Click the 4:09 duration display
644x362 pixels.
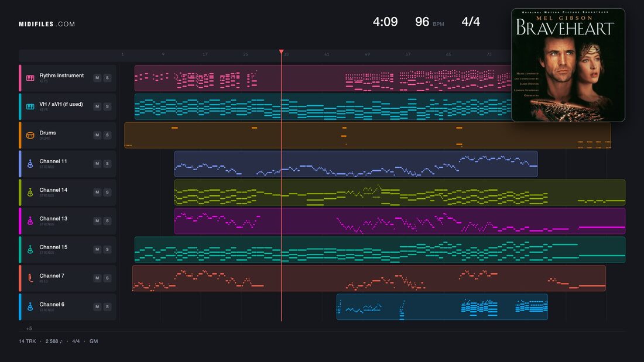point(385,22)
